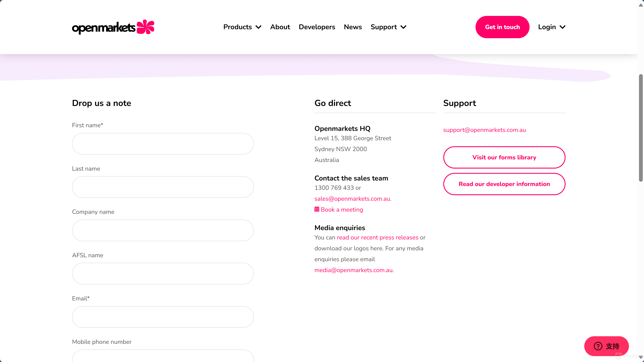
Task: Expand the Support dropdown menu
Action: coord(389,27)
